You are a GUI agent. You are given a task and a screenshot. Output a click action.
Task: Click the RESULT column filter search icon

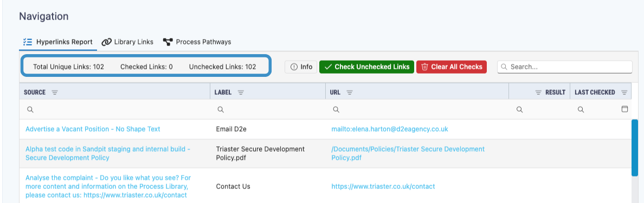point(519,109)
